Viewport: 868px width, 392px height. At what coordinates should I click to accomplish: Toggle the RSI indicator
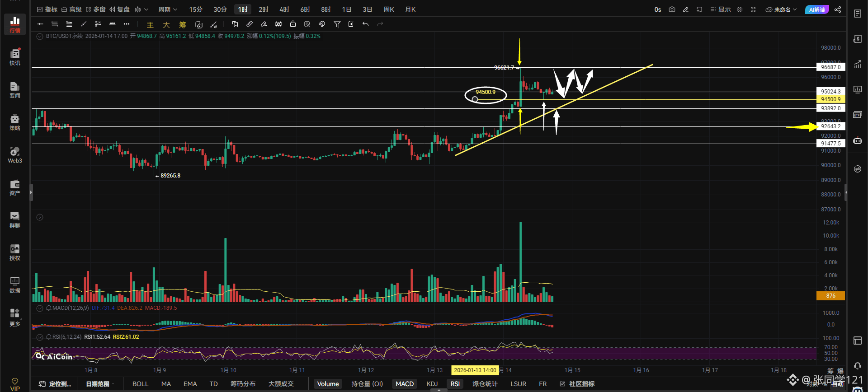[x=455, y=384]
